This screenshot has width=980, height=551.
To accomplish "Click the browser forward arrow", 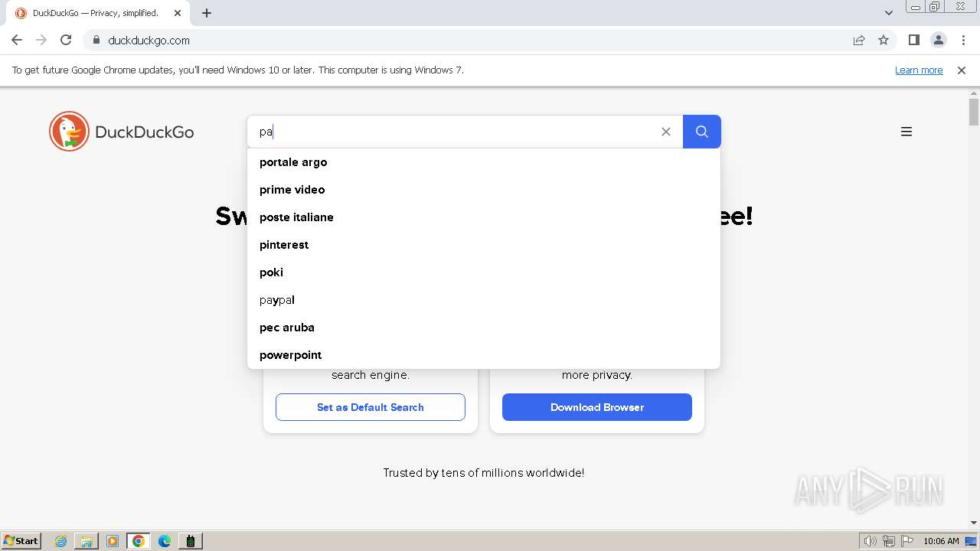I will click(x=41, y=41).
